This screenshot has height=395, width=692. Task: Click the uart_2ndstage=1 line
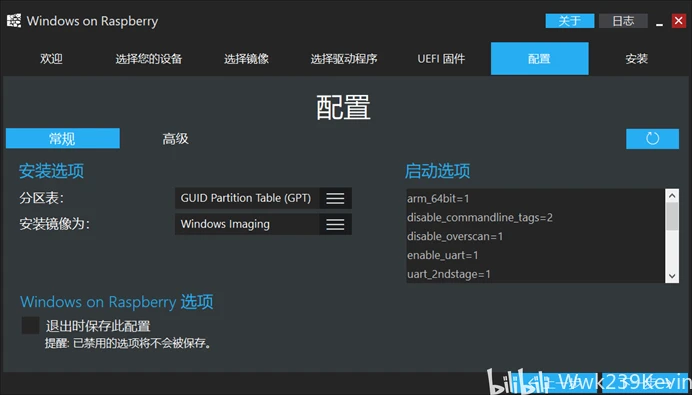pyautogui.click(x=449, y=274)
